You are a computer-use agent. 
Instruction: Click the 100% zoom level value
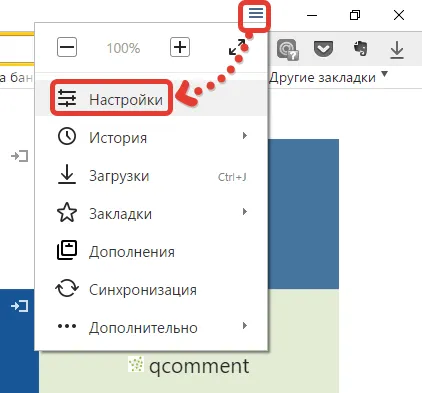click(x=123, y=48)
